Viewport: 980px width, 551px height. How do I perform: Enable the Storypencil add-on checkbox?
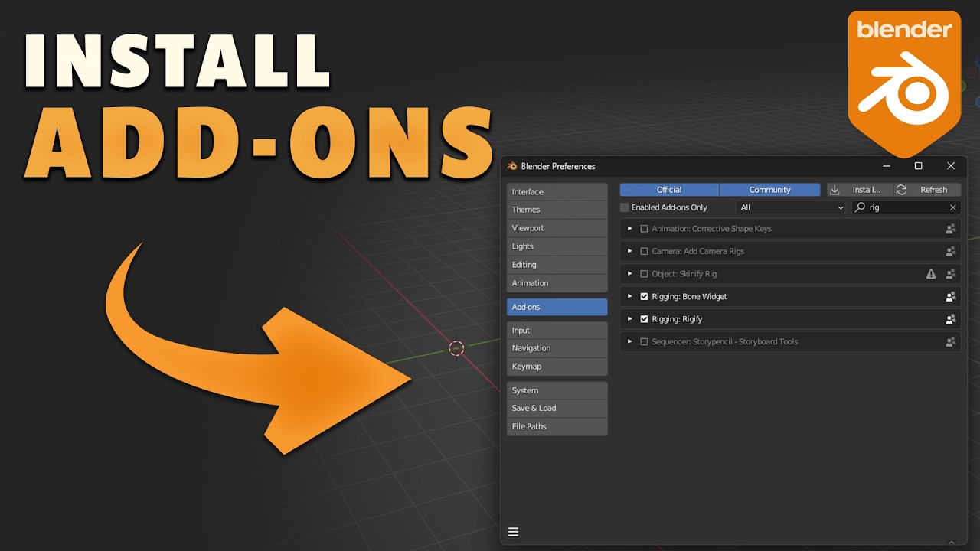[x=644, y=342]
